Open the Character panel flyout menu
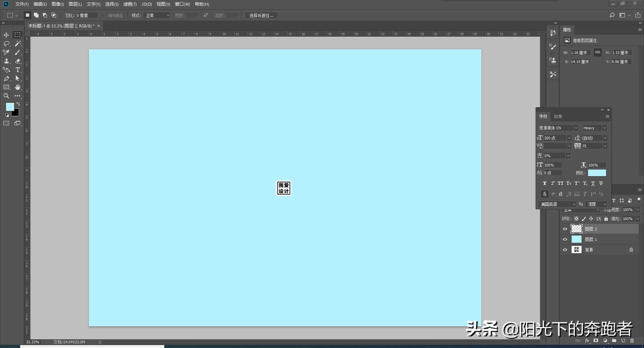644x348 pixels. (x=607, y=117)
